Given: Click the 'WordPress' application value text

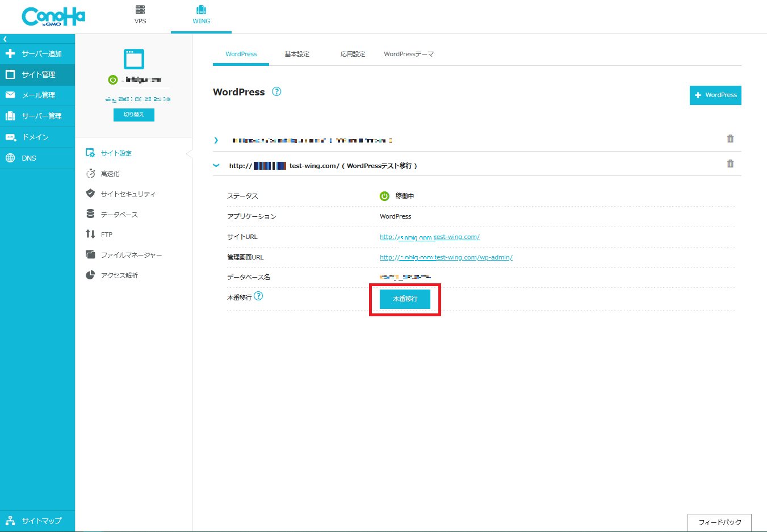Looking at the screenshot, I should point(396,216).
